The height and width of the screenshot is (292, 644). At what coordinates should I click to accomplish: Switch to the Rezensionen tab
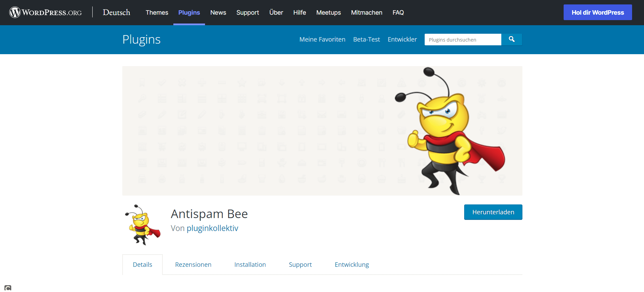click(193, 265)
